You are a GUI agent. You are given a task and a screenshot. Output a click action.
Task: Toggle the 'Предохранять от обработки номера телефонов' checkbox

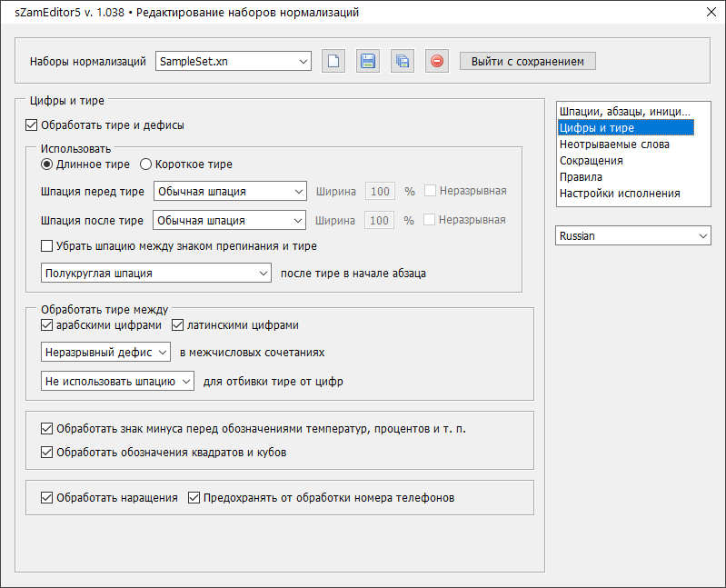(x=194, y=498)
